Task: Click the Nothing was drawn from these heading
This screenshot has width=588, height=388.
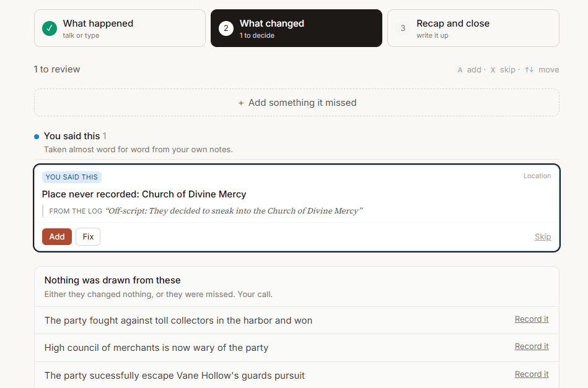Action: point(112,280)
